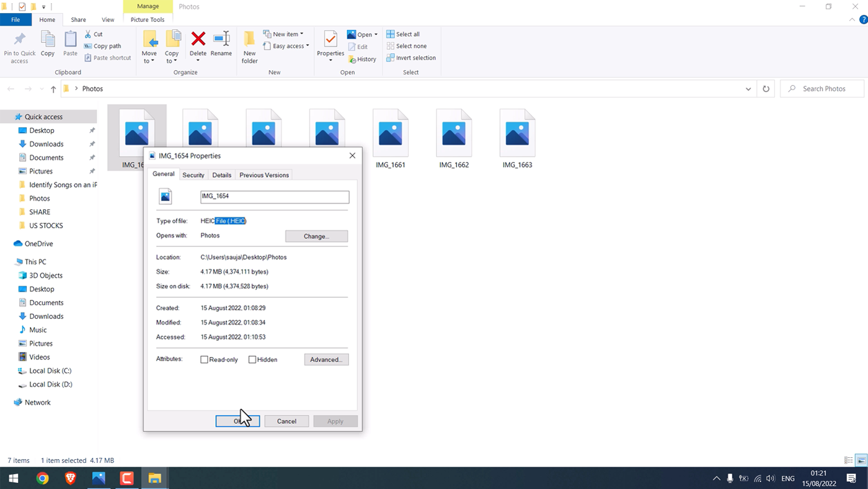Click the Invert selection icon
Screen dimensions: 868x489
pyautogui.click(x=411, y=58)
